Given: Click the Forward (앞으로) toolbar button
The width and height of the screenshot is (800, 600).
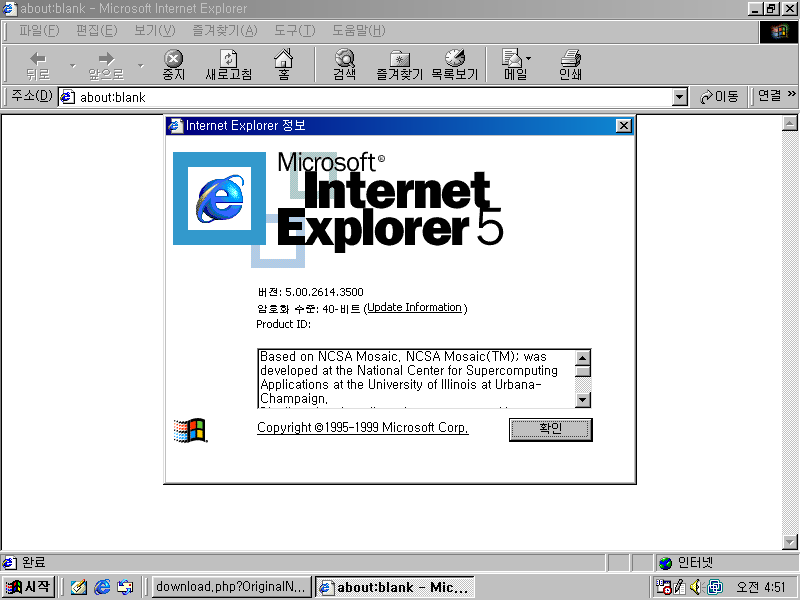Looking at the screenshot, I should tap(106, 65).
